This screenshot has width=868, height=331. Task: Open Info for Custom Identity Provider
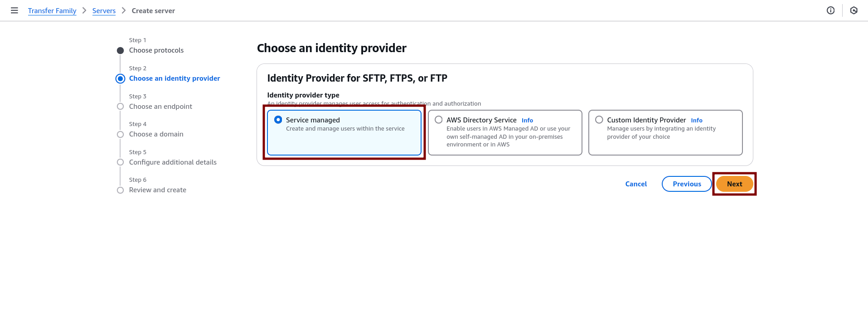(x=696, y=120)
